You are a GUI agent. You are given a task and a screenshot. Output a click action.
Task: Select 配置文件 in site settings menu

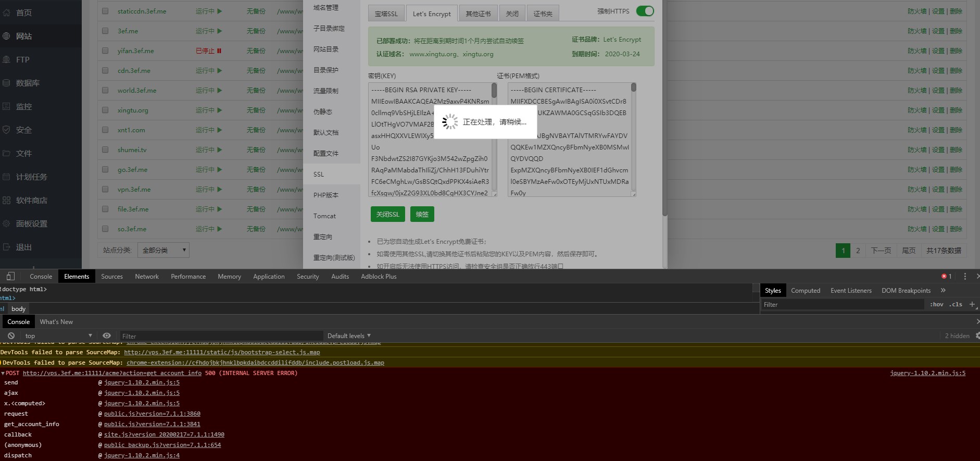point(326,153)
